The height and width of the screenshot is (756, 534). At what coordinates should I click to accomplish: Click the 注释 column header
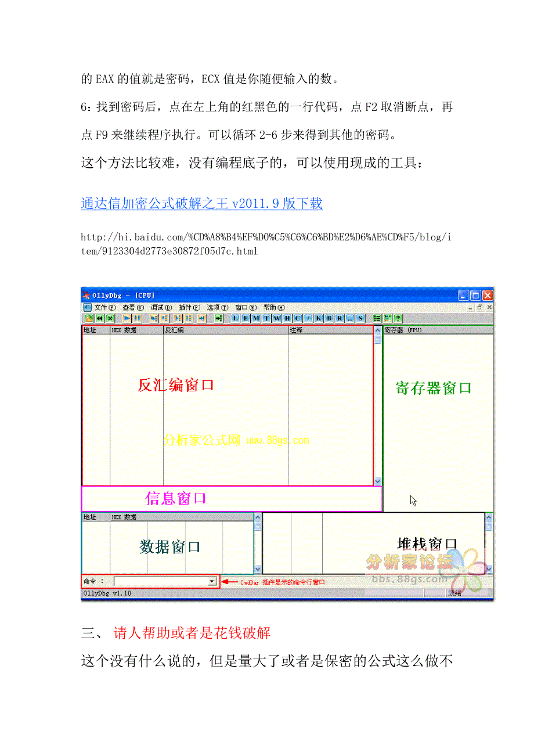click(330, 330)
